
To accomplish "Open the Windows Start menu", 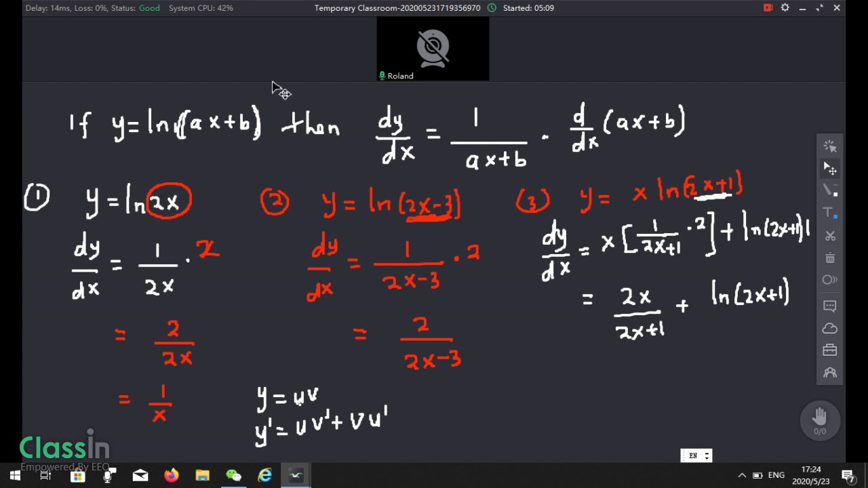I will [x=15, y=476].
